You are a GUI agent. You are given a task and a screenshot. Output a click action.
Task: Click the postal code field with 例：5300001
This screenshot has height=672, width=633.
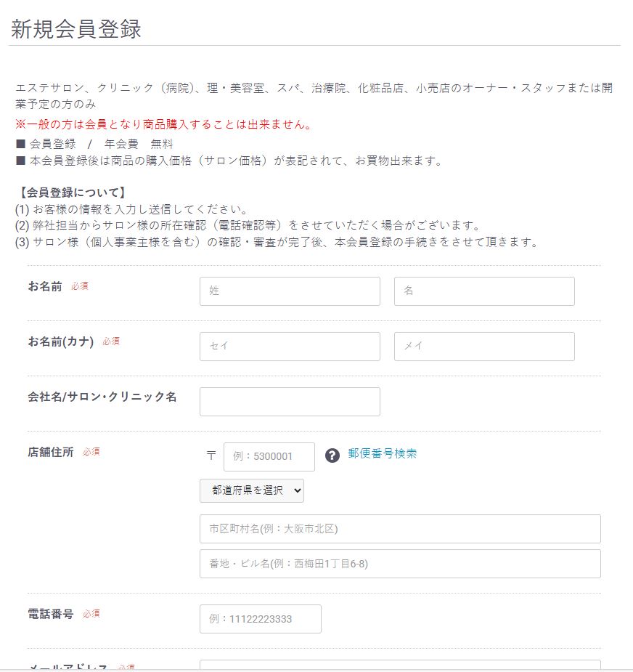click(269, 457)
